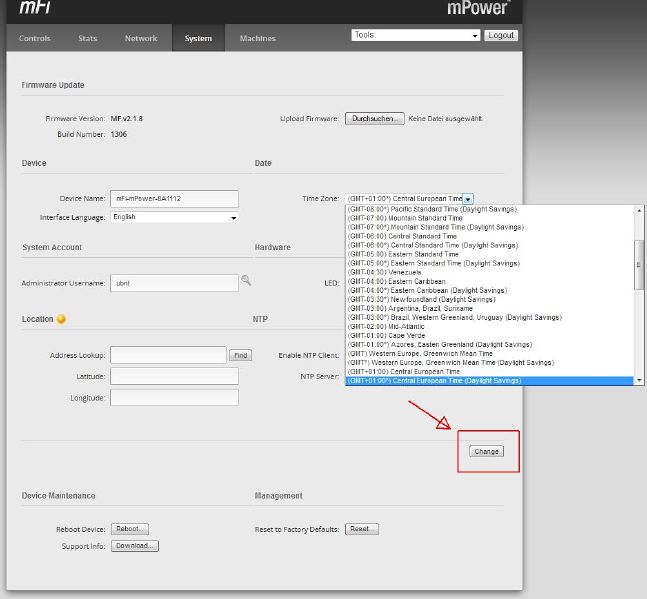Screen dimensions: 647x599
Task: Open the Tools dropdown menu
Action: point(416,35)
